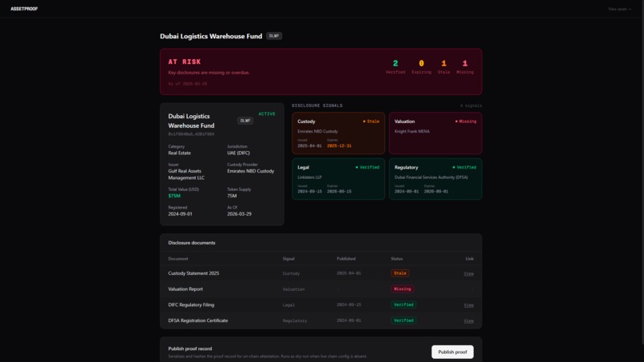Open the New asset link
The image size is (644, 362).
point(620,9)
